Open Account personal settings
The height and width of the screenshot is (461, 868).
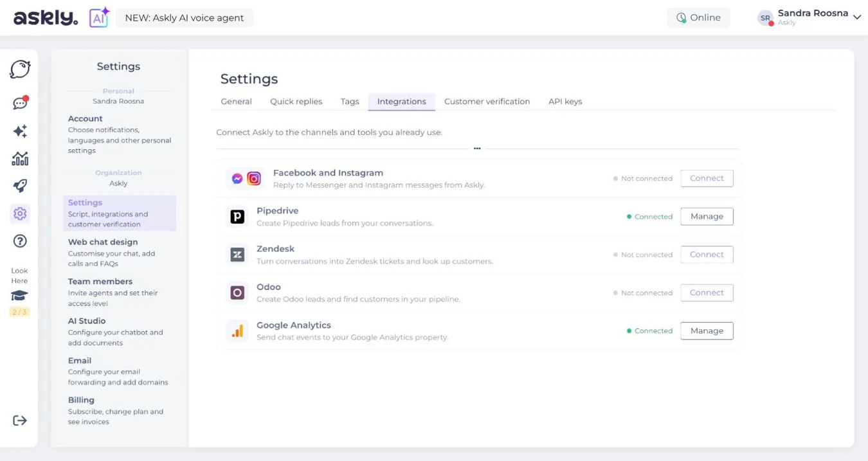pyautogui.click(x=120, y=134)
